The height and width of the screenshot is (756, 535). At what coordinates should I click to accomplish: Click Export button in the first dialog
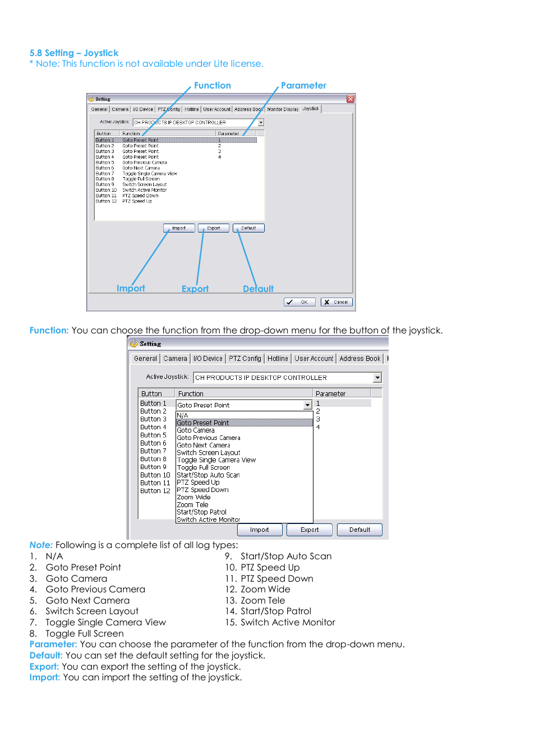pos(214,228)
